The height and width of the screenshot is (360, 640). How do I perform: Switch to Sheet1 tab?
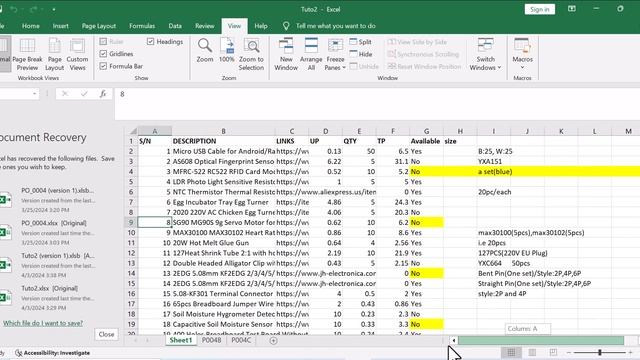click(181, 340)
